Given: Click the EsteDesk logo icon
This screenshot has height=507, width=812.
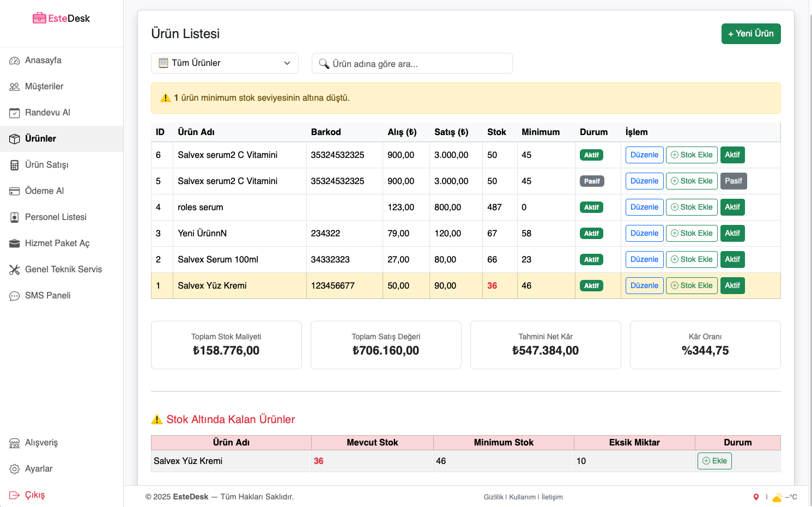Looking at the screenshot, I should (39, 19).
